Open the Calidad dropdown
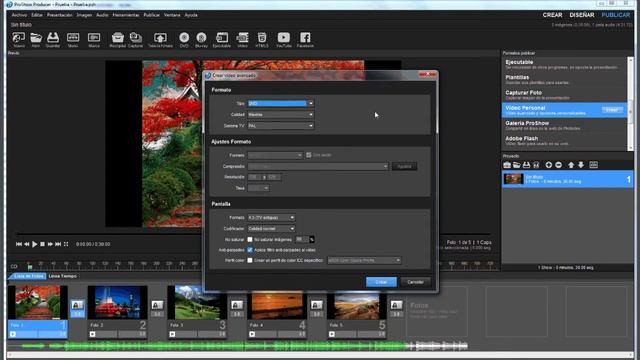Image resolution: width=640 pixels, height=360 pixels. coord(281,115)
